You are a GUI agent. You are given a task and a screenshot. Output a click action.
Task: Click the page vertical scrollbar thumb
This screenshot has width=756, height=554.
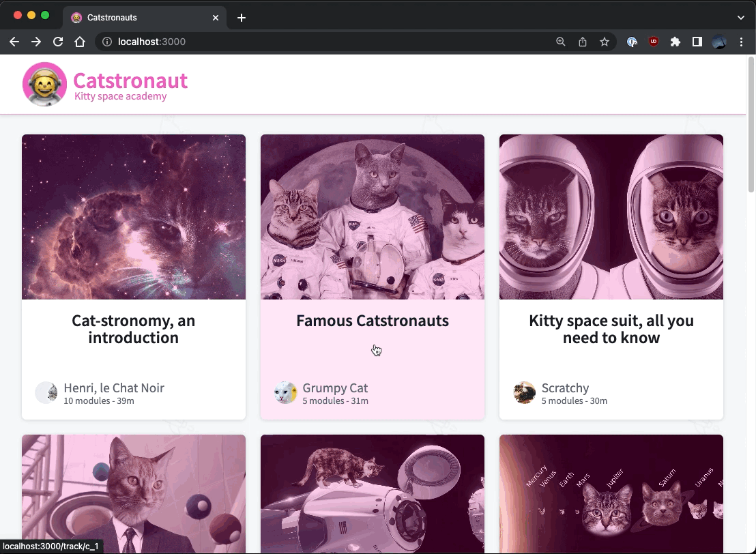(x=751, y=124)
